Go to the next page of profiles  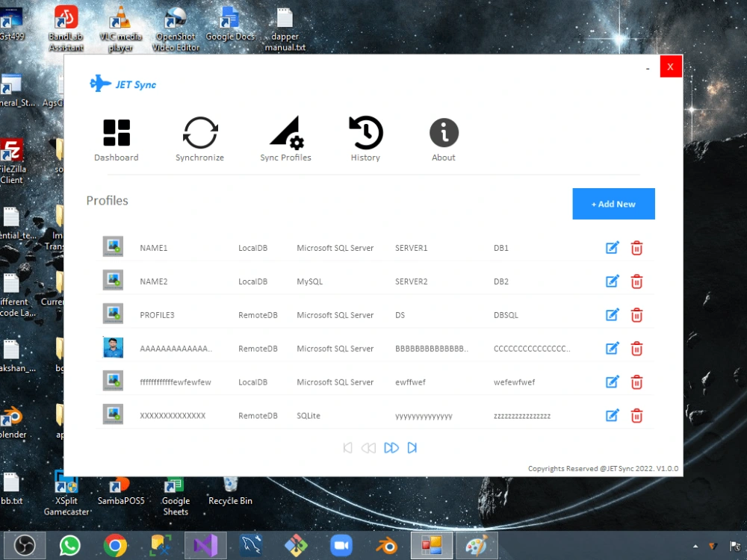391,447
